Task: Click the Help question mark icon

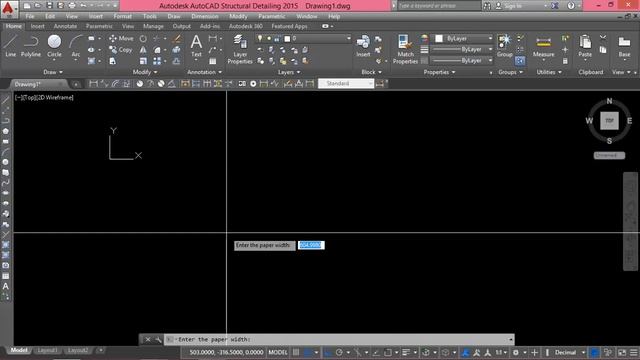Action: click(x=571, y=6)
